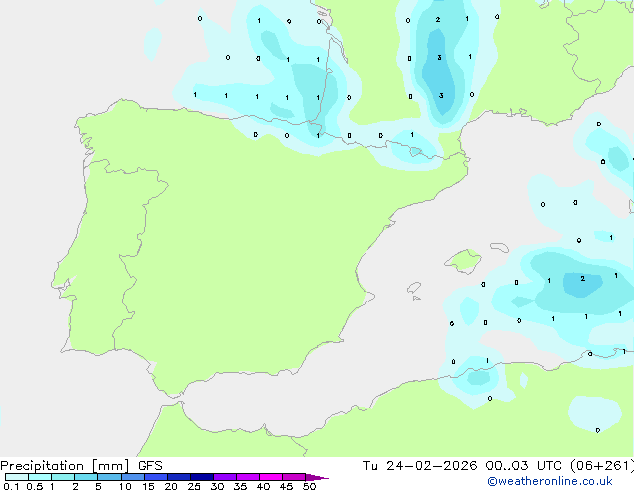Click the '25' legend scale label

pyautogui.click(x=194, y=486)
